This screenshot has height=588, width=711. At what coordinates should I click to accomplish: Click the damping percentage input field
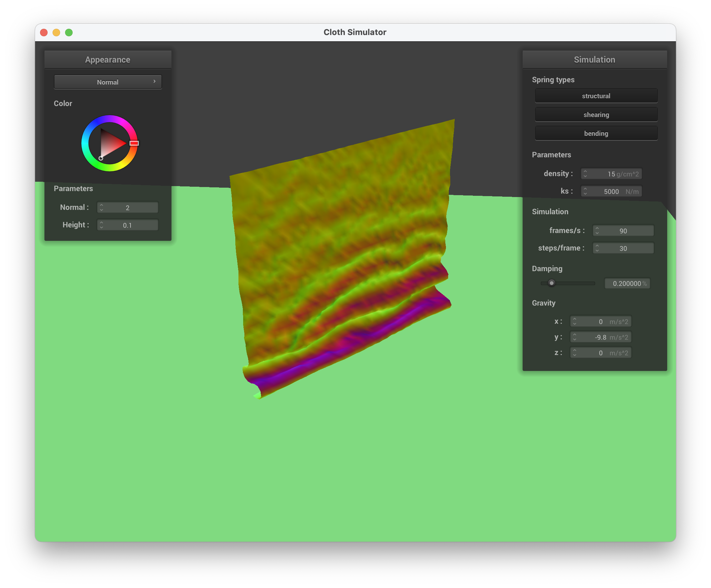pos(627,283)
